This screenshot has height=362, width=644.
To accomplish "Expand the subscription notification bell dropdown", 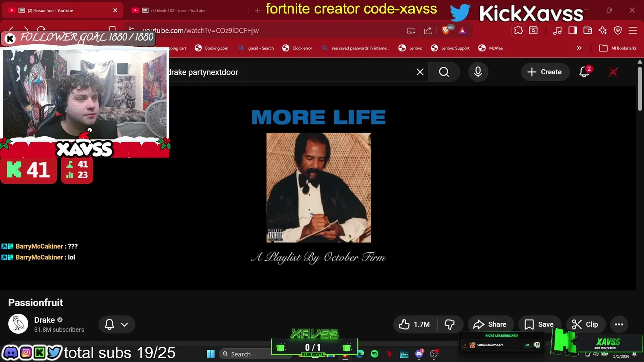I will pos(116,324).
